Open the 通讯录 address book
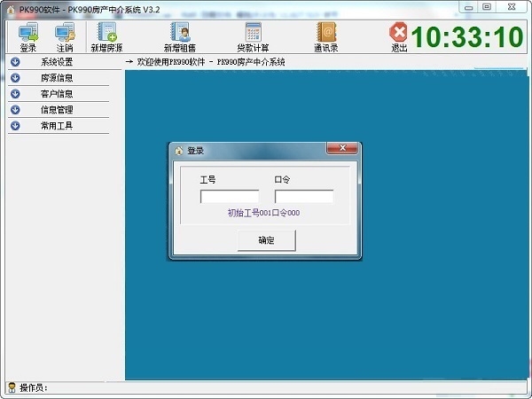 pos(326,37)
